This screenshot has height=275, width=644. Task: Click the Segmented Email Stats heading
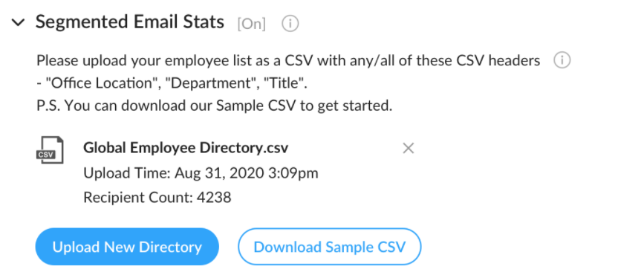pos(130,22)
